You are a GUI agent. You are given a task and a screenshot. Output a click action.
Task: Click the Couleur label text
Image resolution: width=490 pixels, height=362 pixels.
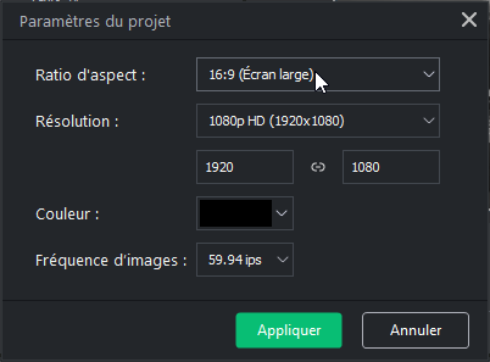[x=67, y=214]
